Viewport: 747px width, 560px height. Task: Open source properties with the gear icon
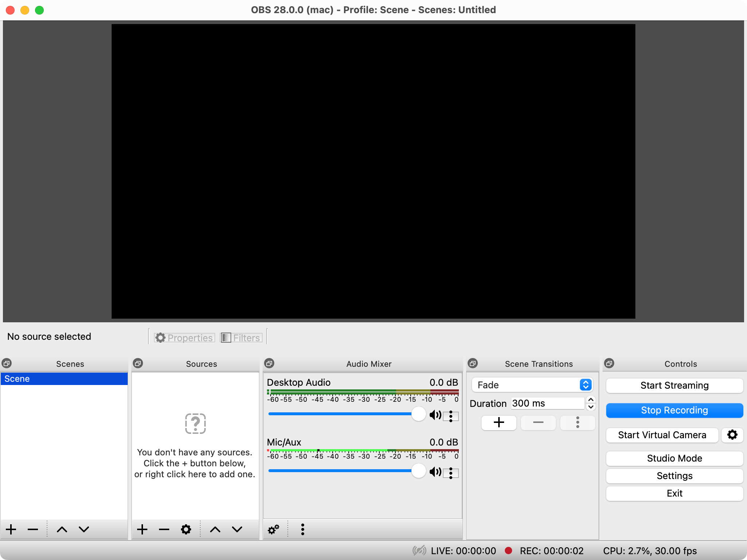[186, 529]
